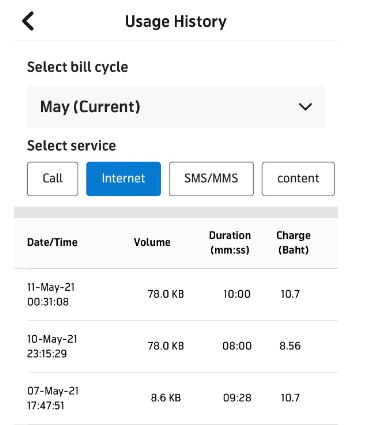Viewport: 366px width, 425px height.
Task: Select the Call service tab
Action: point(53,179)
